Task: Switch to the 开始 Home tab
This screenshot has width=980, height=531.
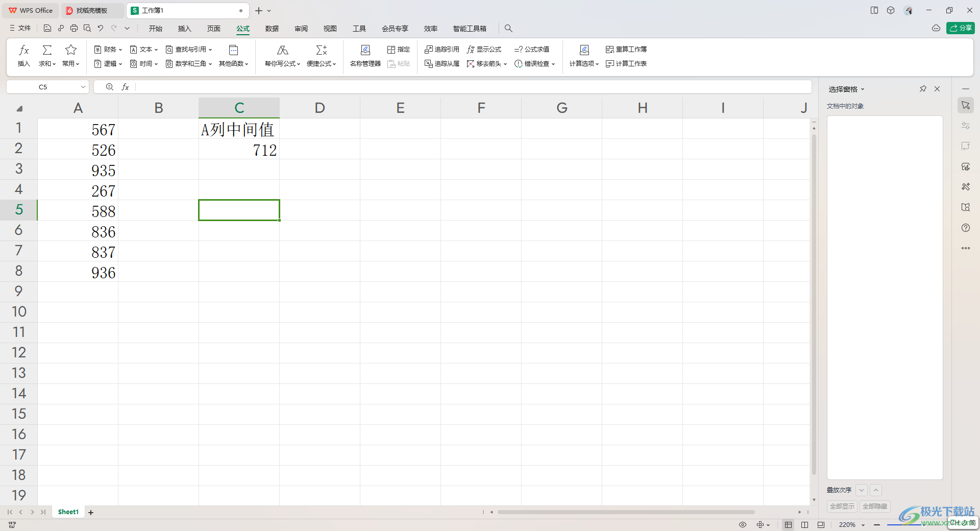Action: pos(156,29)
